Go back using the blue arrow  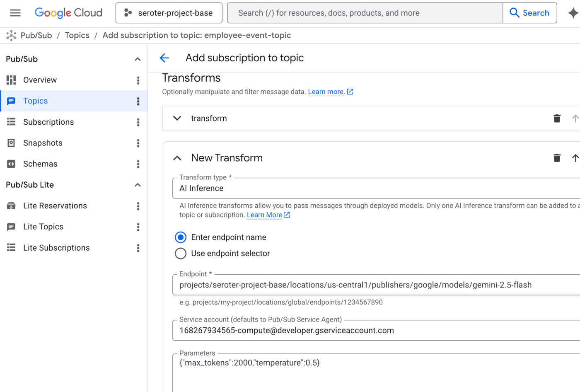pyautogui.click(x=164, y=58)
